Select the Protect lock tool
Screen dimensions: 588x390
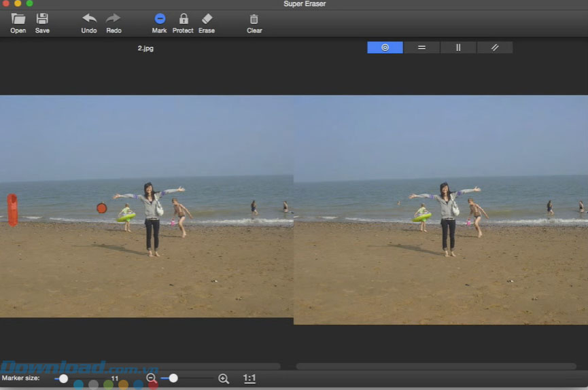click(x=183, y=19)
